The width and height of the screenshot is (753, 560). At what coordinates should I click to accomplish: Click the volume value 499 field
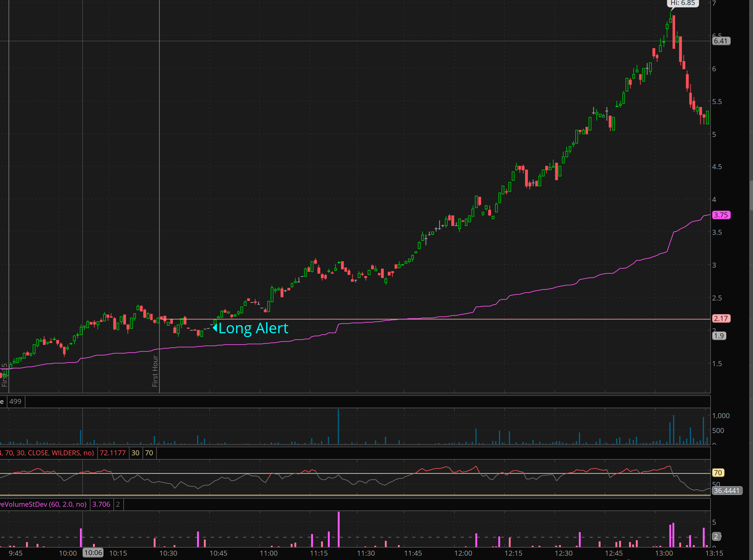15,401
